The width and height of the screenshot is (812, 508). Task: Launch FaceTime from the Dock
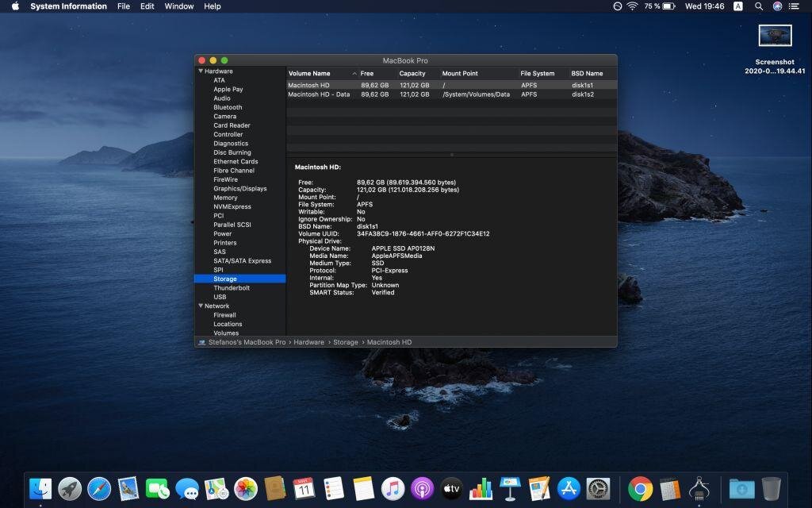tap(158, 488)
